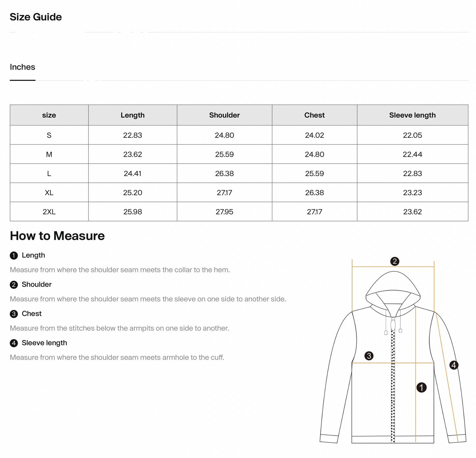Click marker 3 on the hoodie chest line
The width and height of the screenshot is (476, 458).
[x=369, y=356]
